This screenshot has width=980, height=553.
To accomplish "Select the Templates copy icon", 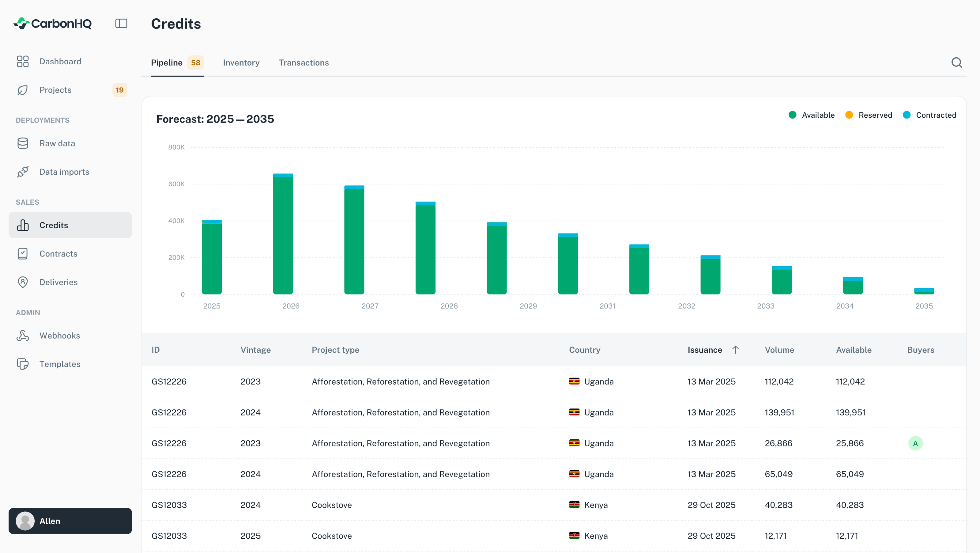I will coord(22,364).
